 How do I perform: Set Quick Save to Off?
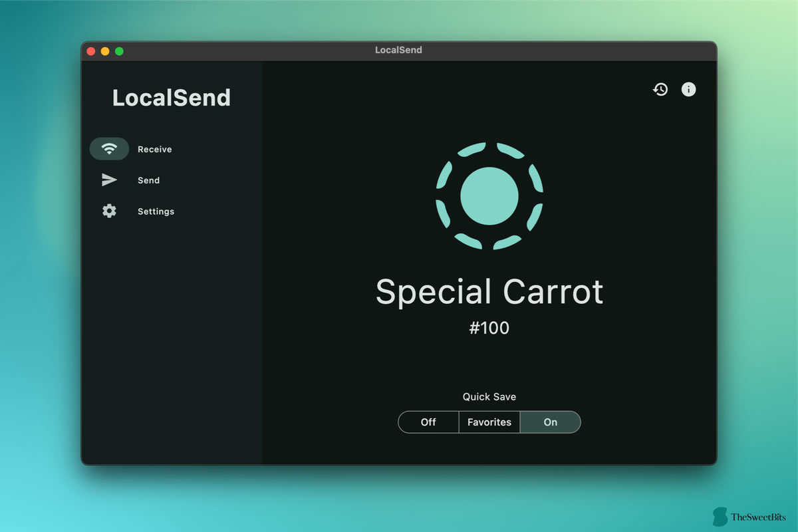pyautogui.click(x=428, y=422)
